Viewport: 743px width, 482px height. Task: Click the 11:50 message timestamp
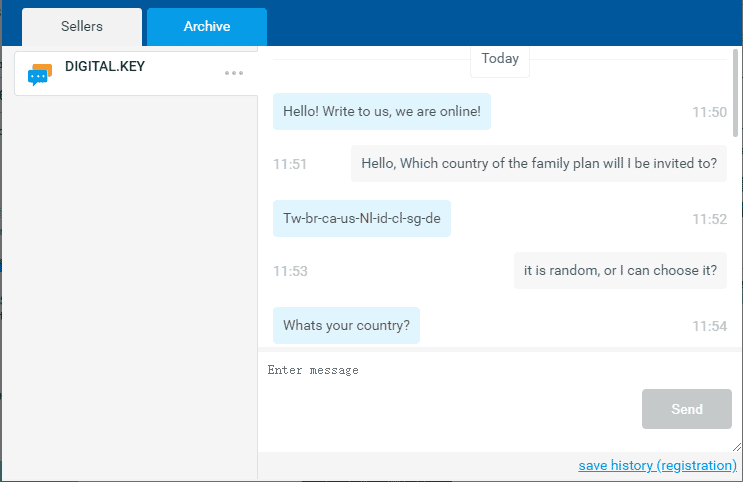[709, 112]
